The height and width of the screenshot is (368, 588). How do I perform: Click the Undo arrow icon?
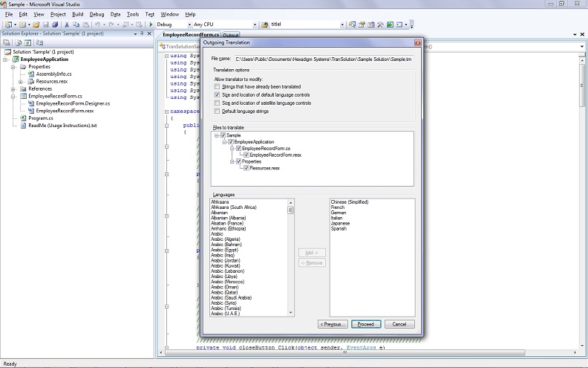click(97, 25)
